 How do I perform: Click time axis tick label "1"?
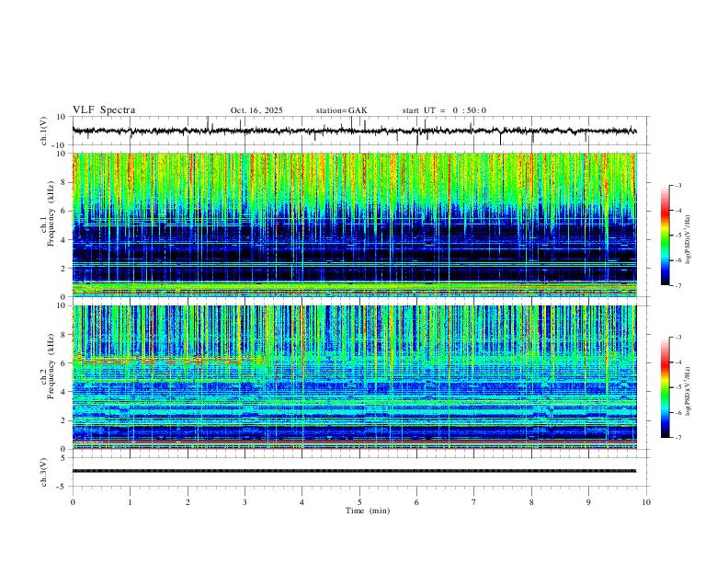pos(130,502)
